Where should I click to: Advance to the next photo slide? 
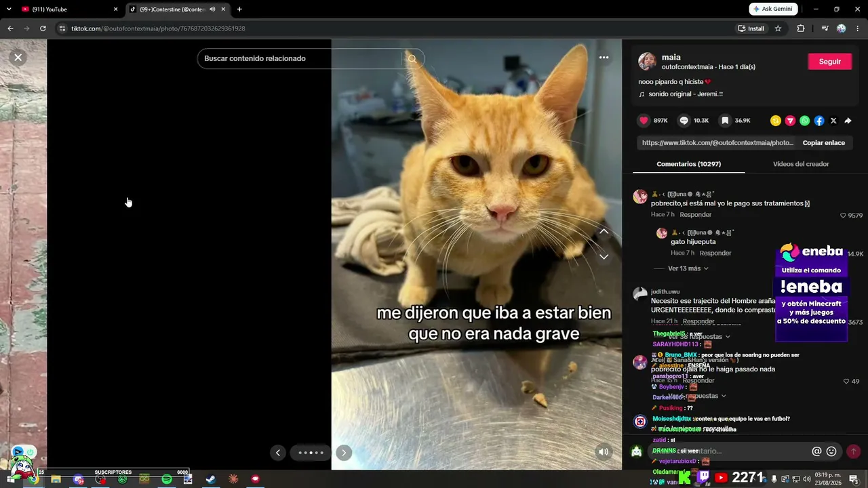344,453
